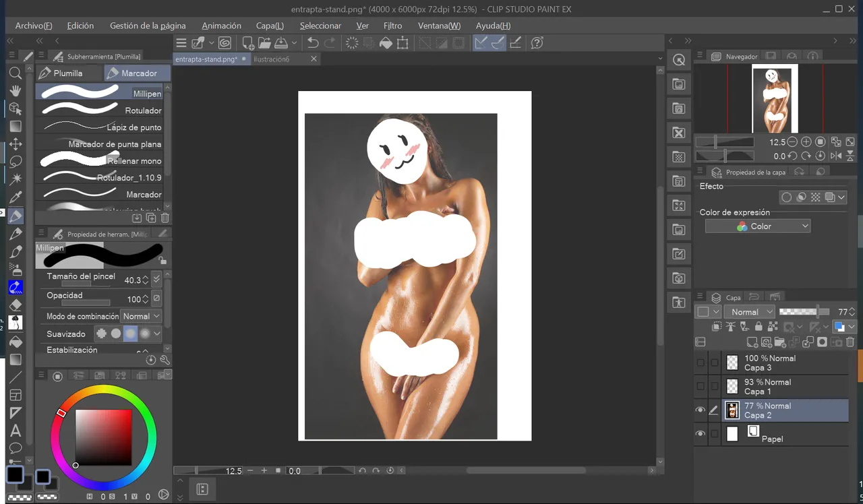Hide Papel layer eye

coord(701,434)
